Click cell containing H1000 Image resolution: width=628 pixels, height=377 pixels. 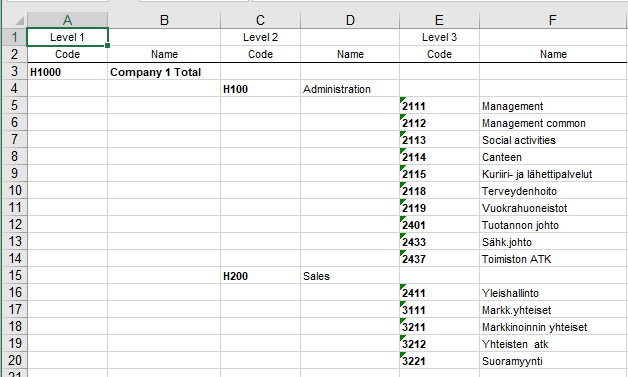tap(67, 72)
